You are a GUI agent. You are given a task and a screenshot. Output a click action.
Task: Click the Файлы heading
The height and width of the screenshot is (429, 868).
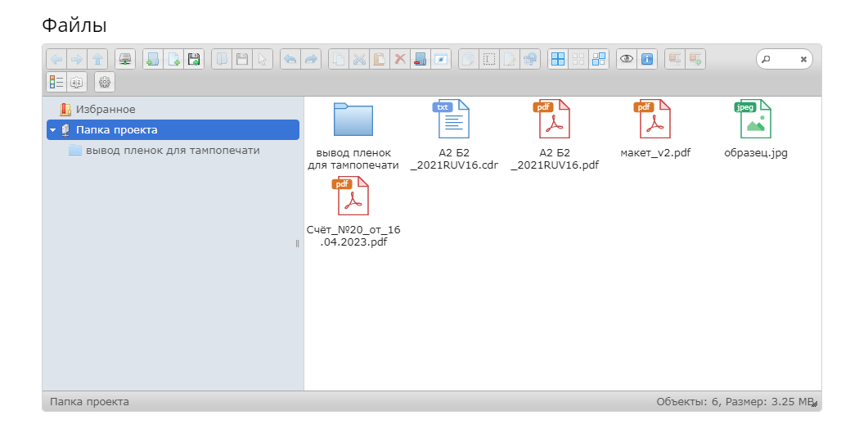74,25
